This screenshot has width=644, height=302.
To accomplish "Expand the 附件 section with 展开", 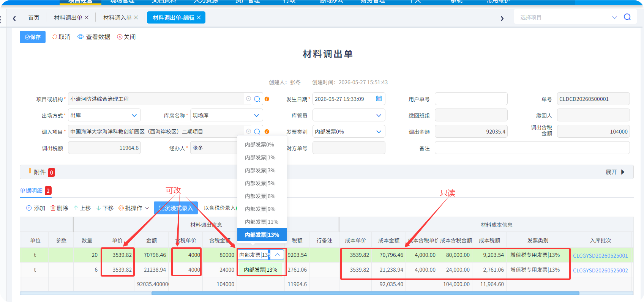I will pos(615,172).
